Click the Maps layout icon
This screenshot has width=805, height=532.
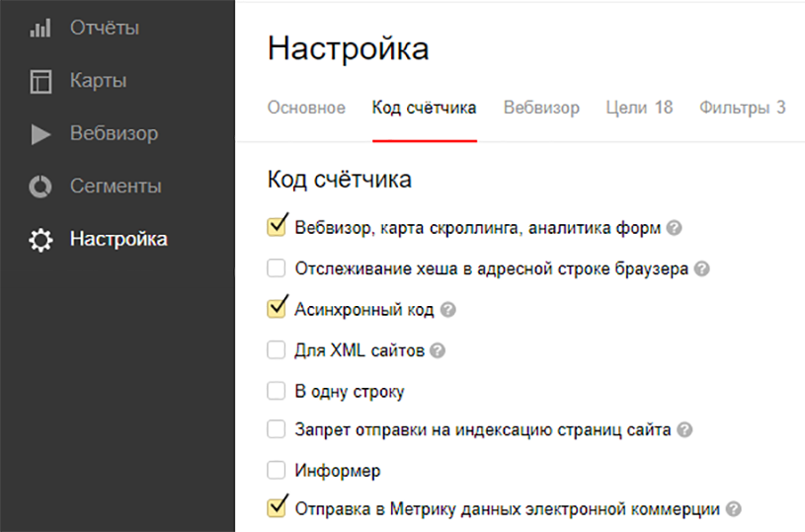pos(40,81)
